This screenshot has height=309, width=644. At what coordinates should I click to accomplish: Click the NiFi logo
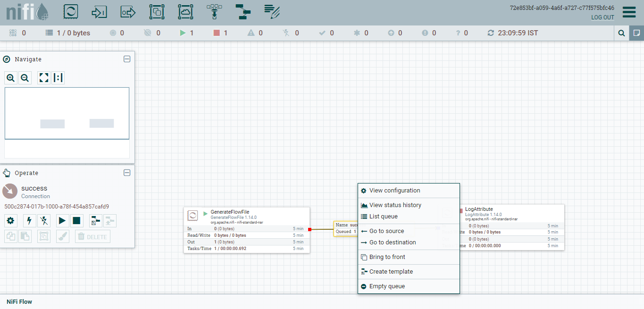coord(27,12)
